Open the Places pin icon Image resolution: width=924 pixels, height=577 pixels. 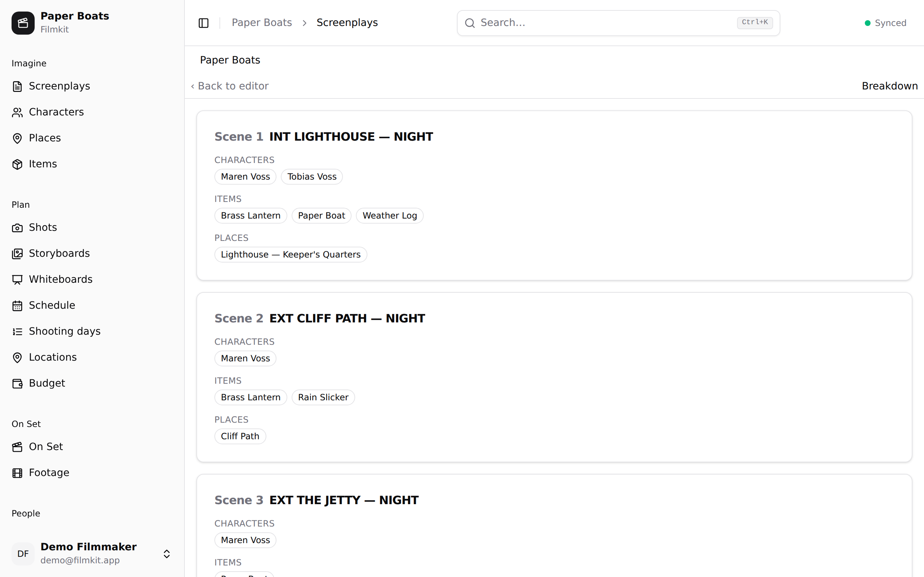click(x=17, y=138)
